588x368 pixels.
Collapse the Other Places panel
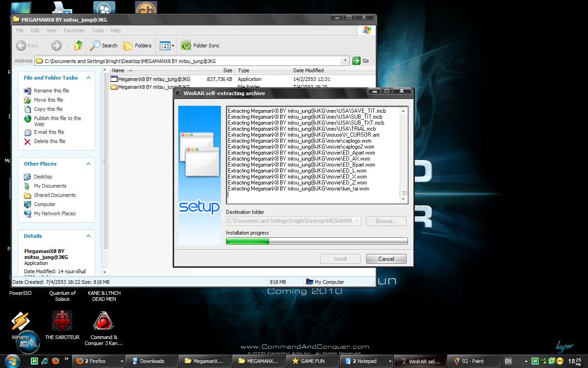click(88, 164)
